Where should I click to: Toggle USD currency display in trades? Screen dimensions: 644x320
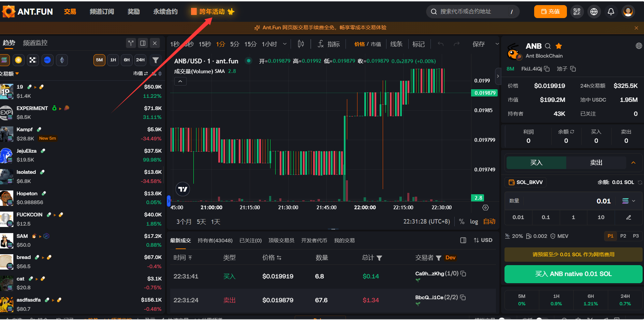[x=483, y=240]
